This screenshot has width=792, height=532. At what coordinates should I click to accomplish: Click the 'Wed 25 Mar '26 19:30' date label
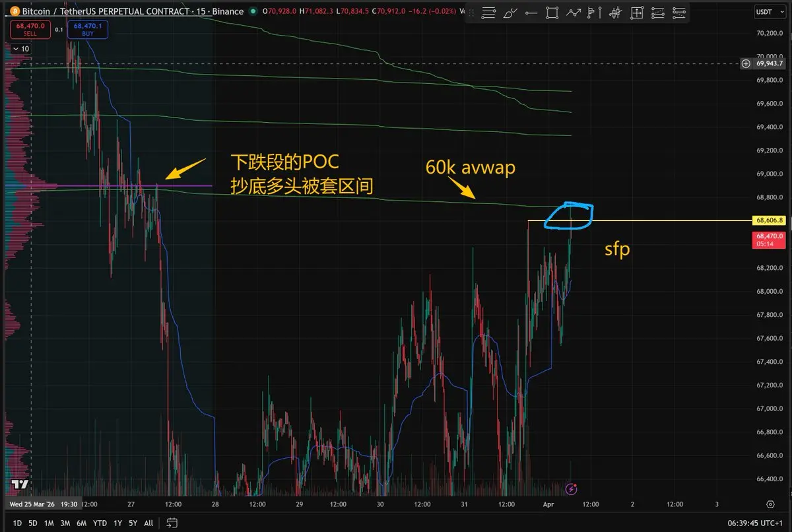click(44, 504)
